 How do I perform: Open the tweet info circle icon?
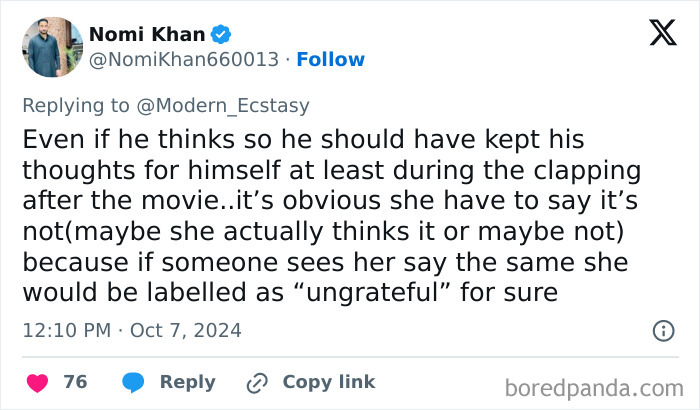(x=662, y=330)
